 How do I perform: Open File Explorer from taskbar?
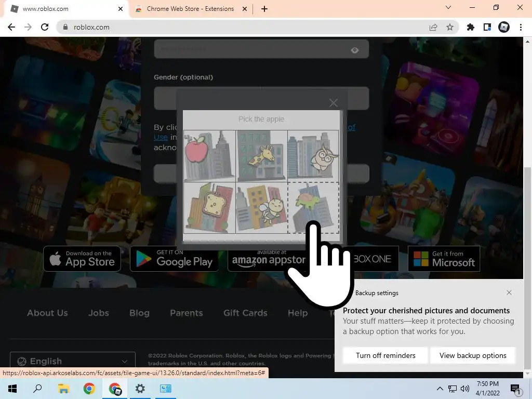63,389
